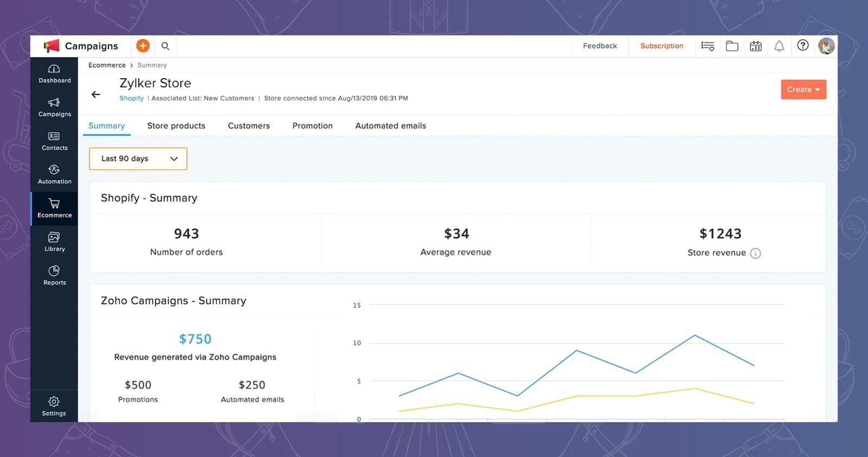Click the $34 Average revenue value

click(456, 234)
